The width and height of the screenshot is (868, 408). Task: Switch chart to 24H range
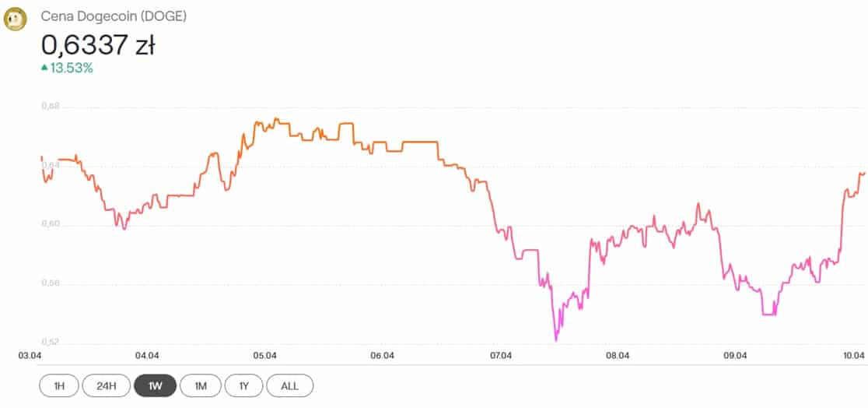point(107,386)
